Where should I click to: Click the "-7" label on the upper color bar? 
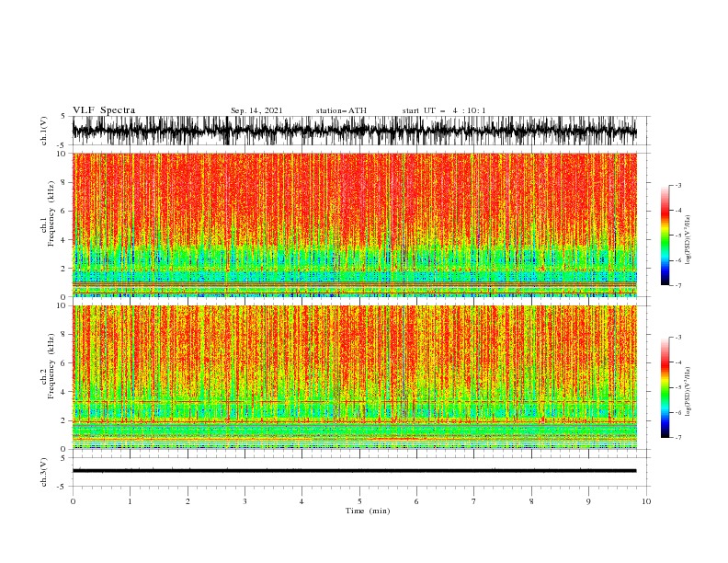678,285
